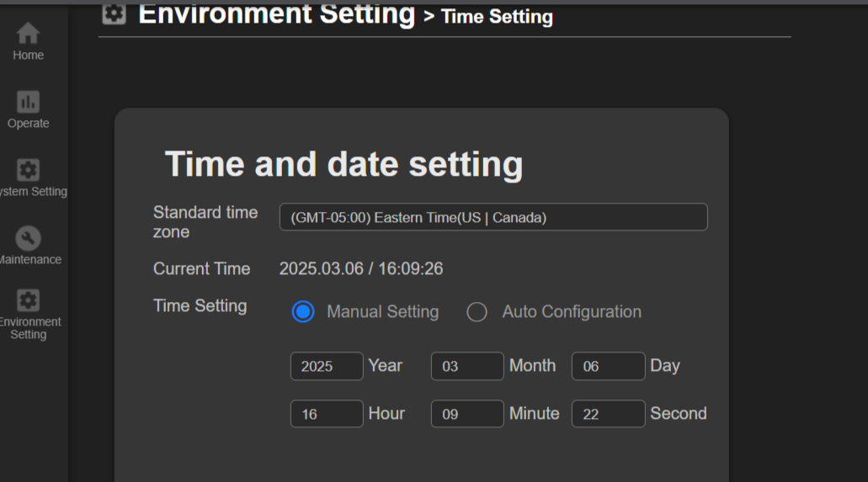Enable the Auto Configuration radio button
The height and width of the screenshot is (482, 868).
coord(477,311)
